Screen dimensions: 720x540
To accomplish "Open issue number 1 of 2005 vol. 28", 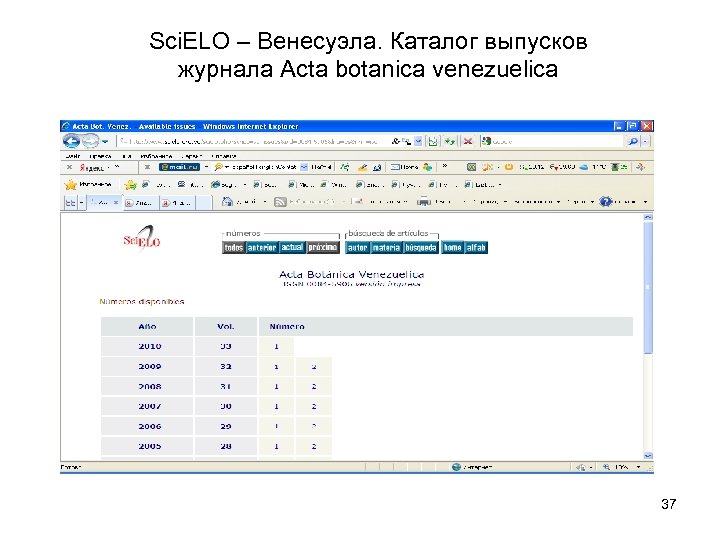I will coord(276,446).
